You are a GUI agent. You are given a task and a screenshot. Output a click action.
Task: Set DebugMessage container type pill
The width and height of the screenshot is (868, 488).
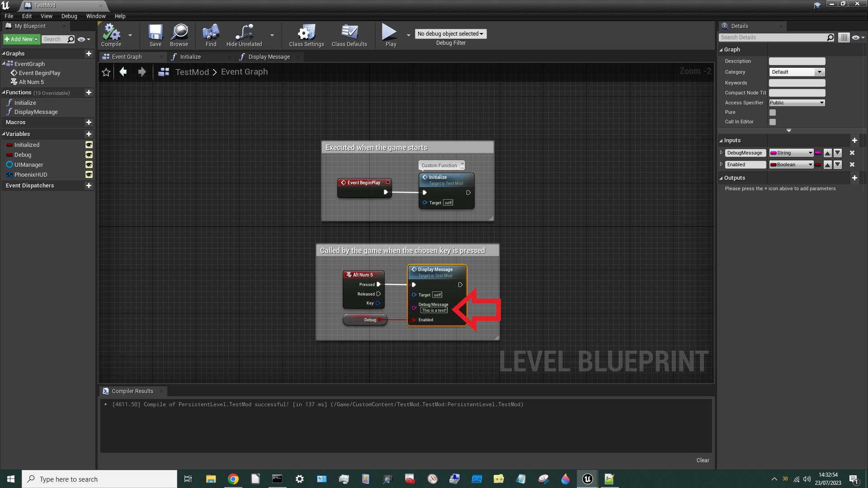(x=818, y=153)
